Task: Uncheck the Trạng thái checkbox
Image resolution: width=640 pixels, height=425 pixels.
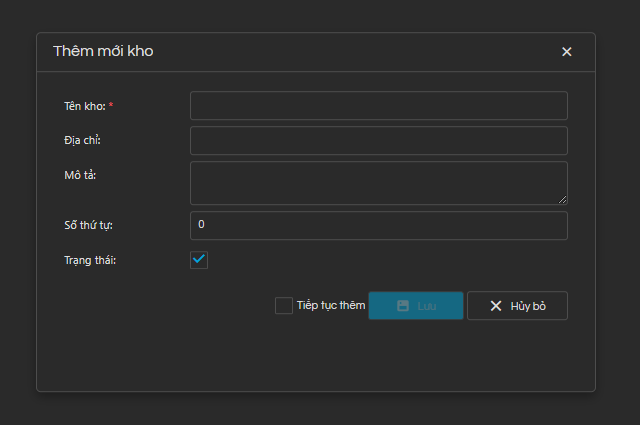Action: click(x=199, y=260)
